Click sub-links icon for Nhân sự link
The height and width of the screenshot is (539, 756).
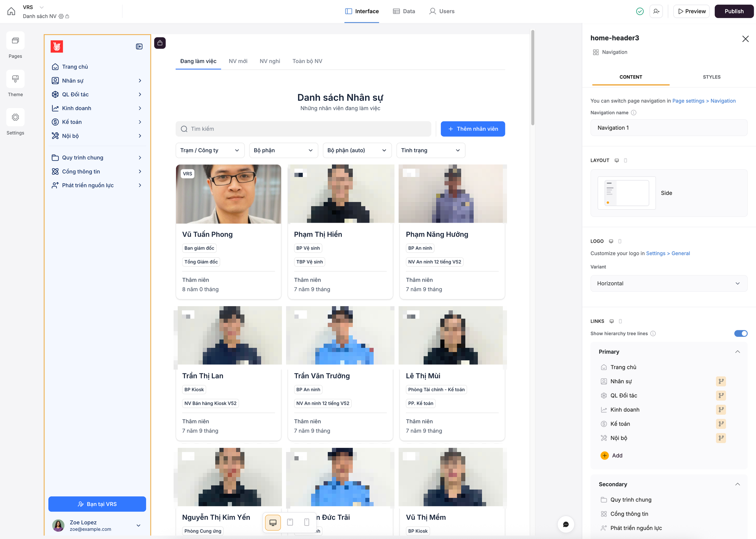(721, 381)
